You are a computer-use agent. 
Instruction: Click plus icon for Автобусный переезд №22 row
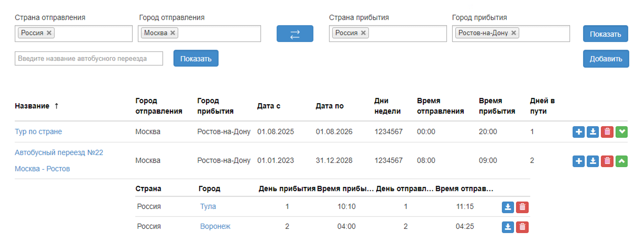[x=578, y=161]
